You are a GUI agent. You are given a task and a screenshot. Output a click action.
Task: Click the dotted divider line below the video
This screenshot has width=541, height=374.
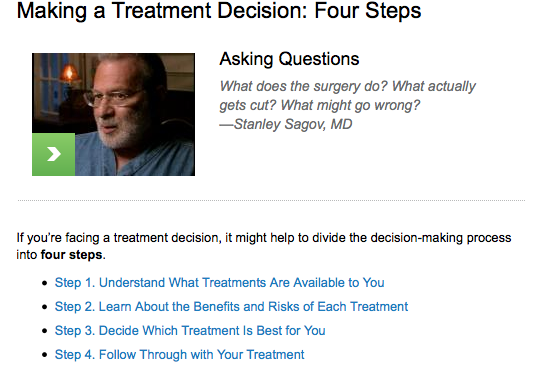(x=271, y=200)
